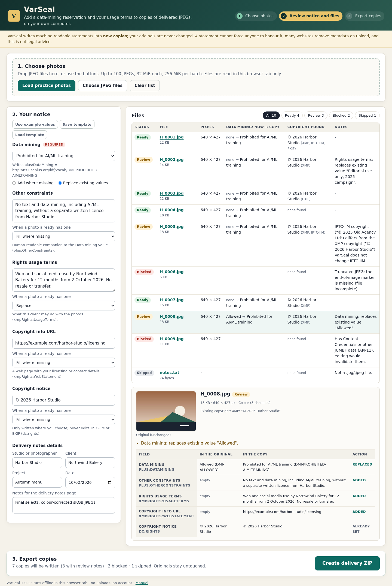
Task: Filter files by 'Ready 4'
Action: (292, 116)
